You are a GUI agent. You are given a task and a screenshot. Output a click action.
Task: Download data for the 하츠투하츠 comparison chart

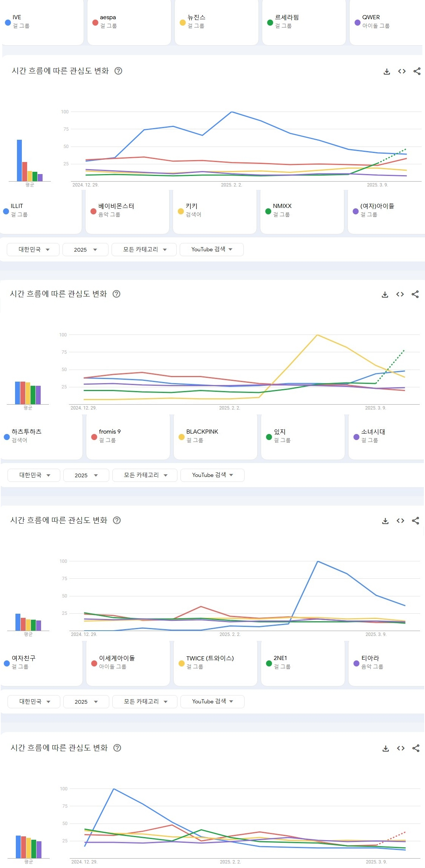385,521
